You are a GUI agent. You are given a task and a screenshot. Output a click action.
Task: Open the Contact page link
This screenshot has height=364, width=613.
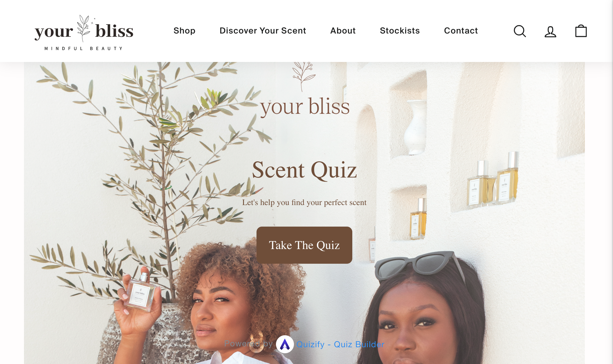point(461,31)
